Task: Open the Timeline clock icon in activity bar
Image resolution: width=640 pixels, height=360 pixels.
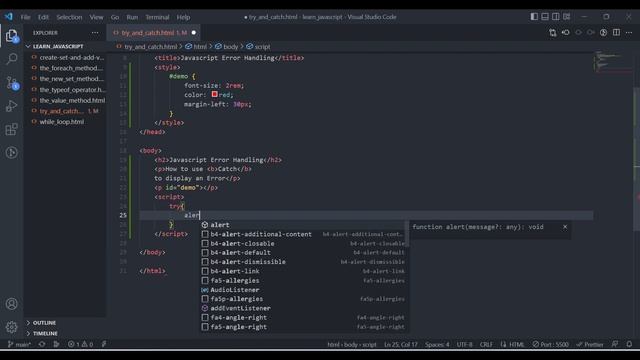Action: click(x=12, y=153)
